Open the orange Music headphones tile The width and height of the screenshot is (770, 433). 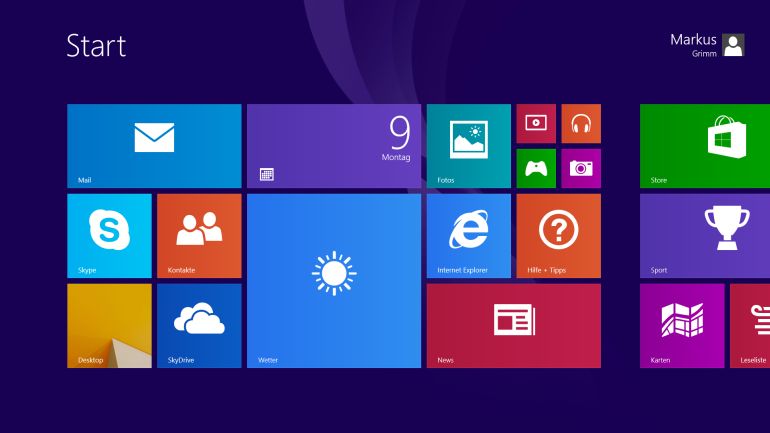point(581,123)
